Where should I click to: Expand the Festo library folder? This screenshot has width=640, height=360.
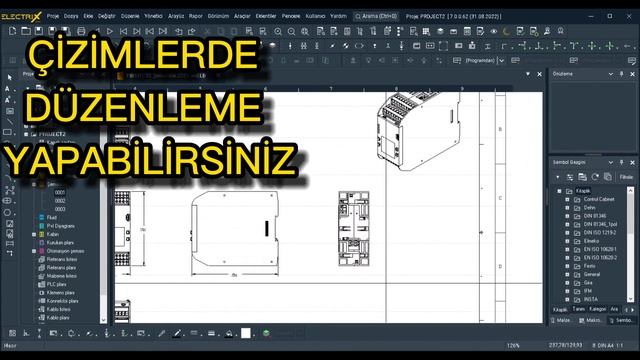tap(567, 266)
